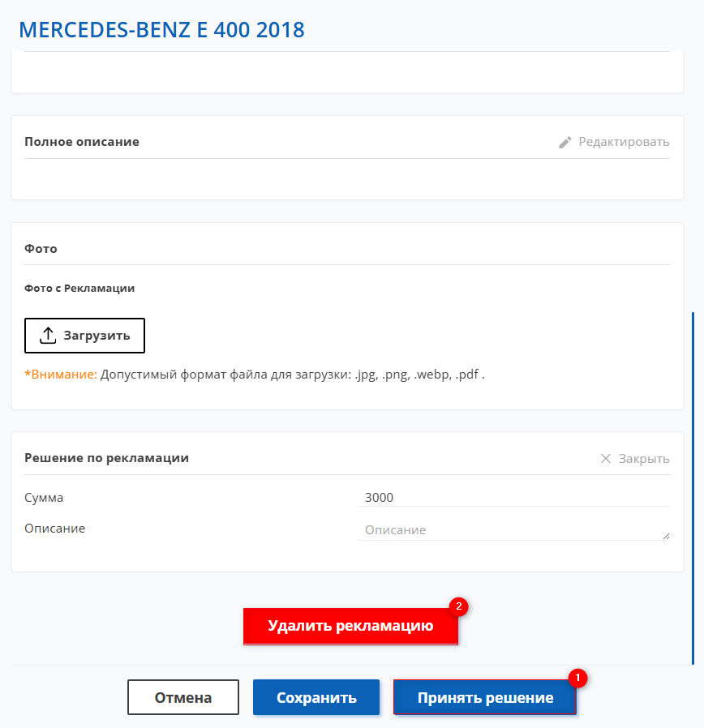Select the Полное описание section header

(x=82, y=142)
